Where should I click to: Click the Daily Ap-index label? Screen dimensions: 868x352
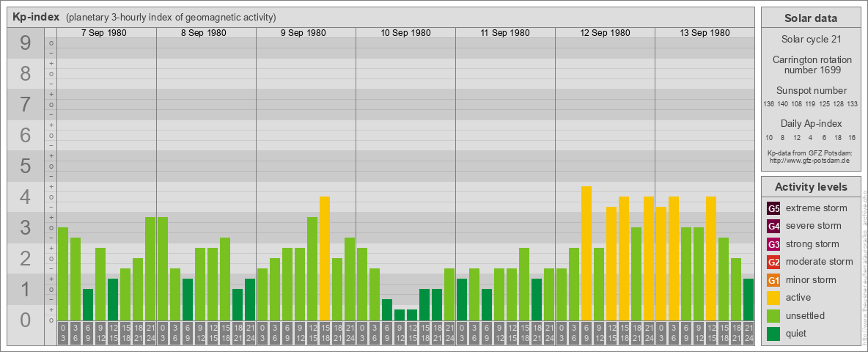811,123
